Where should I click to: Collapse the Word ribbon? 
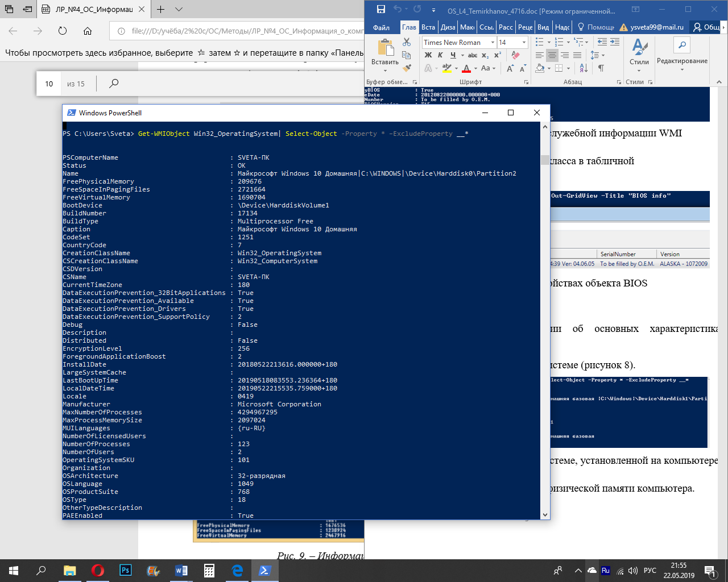(719, 82)
